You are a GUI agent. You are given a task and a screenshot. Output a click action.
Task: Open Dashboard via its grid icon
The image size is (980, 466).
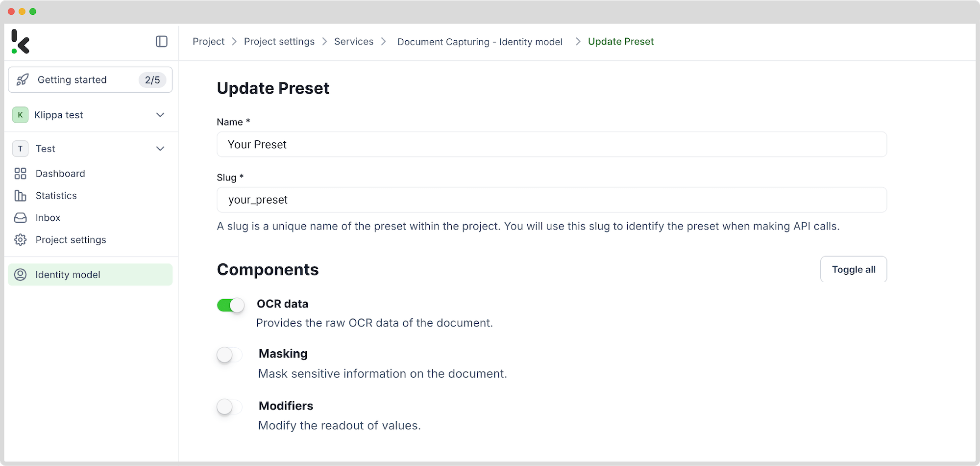(x=20, y=174)
